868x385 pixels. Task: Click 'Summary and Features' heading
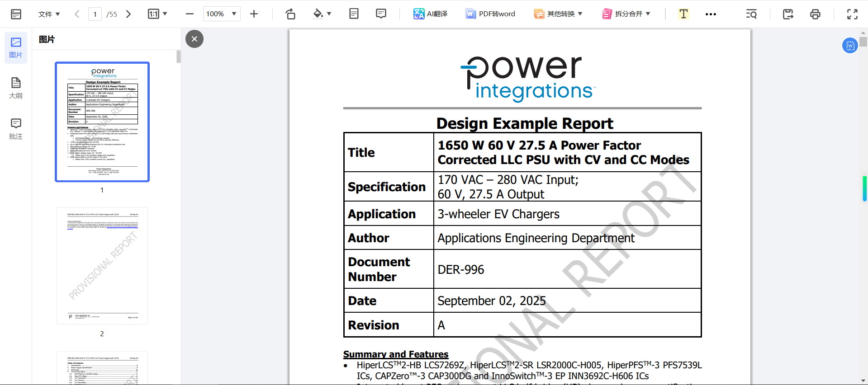396,354
